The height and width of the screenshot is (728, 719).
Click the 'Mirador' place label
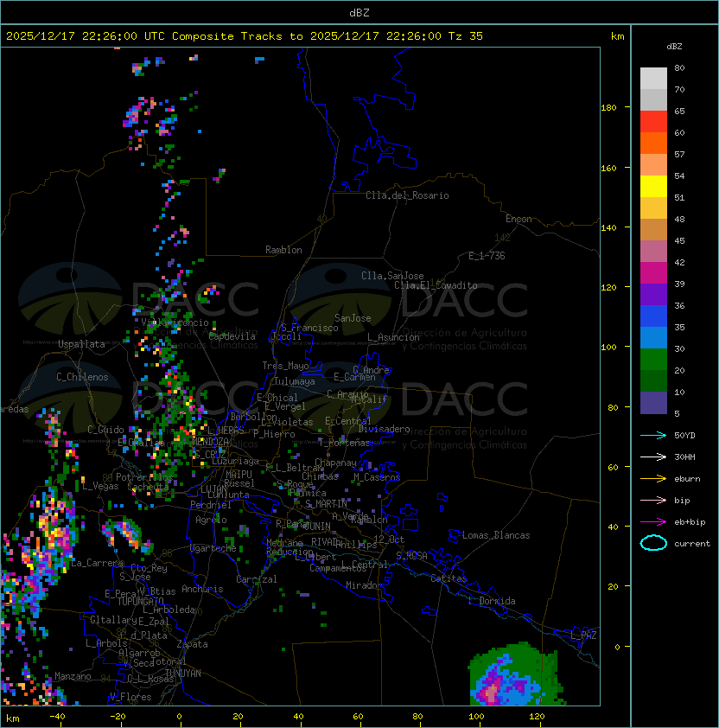364,585
